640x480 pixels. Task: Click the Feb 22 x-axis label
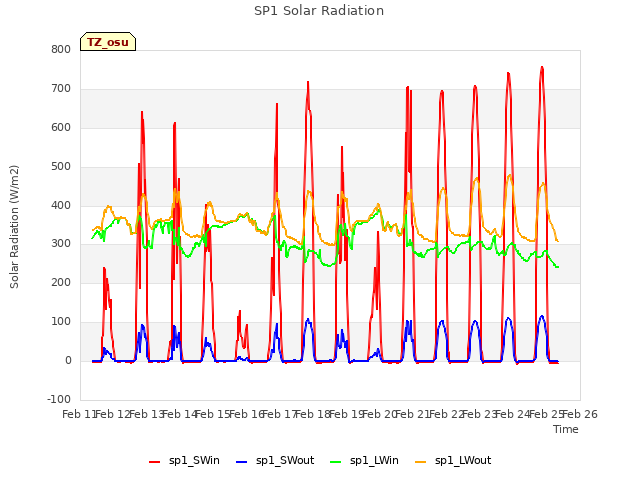[446, 414]
